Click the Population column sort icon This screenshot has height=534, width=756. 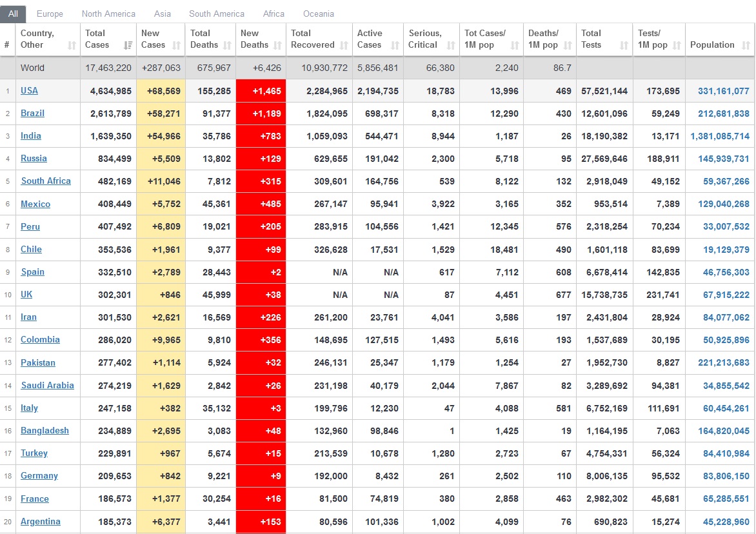pyautogui.click(x=746, y=45)
